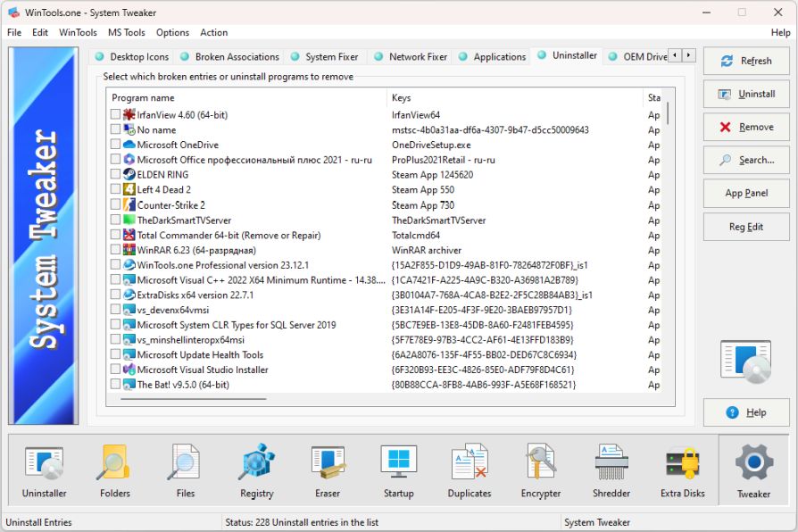
Task: Click the Microsoft Office icon in list
Action: 129,160
